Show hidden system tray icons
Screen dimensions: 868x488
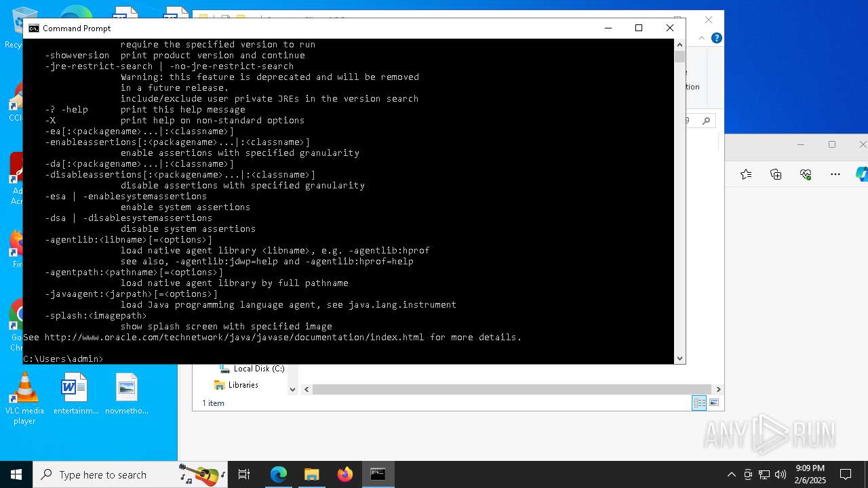tap(731, 474)
